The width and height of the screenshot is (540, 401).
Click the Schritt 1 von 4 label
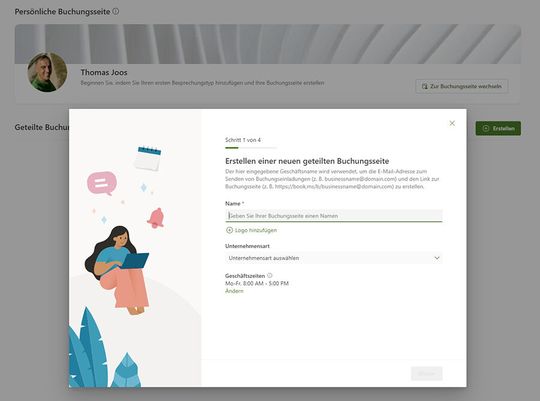(x=243, y=140)
